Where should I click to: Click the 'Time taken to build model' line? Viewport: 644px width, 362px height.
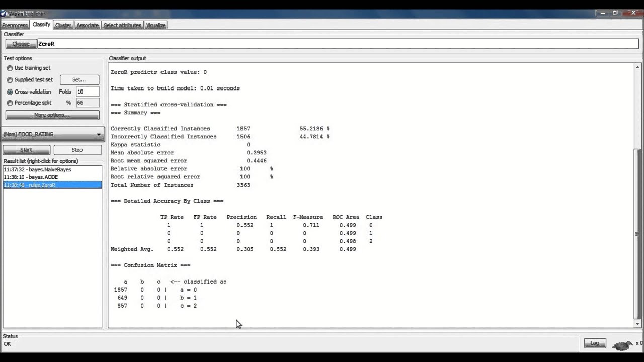tap(175, 88)
